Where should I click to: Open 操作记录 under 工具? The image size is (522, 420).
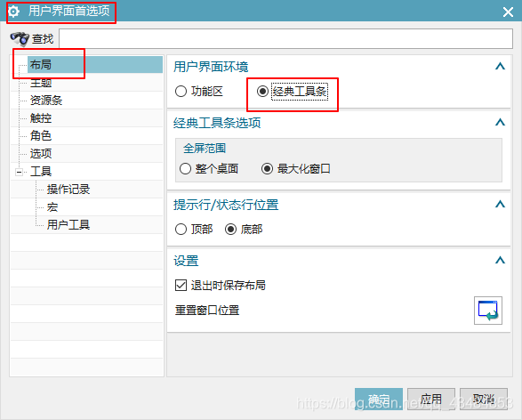tap(68, 190)
